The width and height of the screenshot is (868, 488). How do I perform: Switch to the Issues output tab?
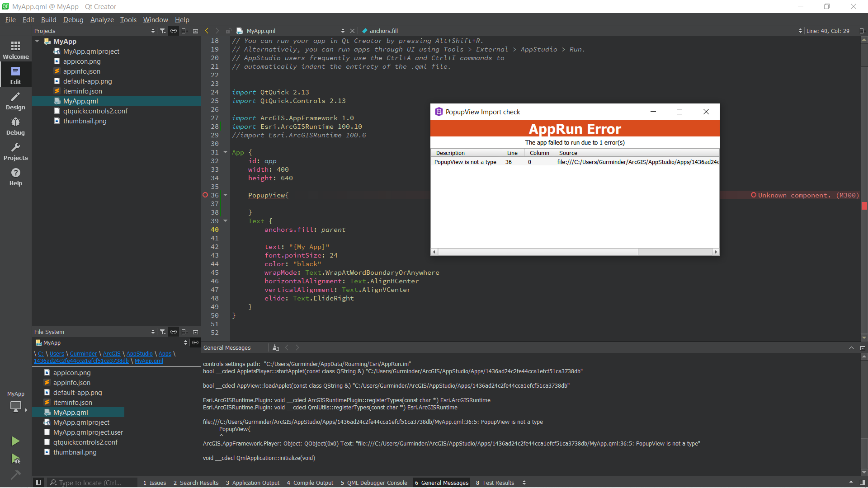point(155,483)
